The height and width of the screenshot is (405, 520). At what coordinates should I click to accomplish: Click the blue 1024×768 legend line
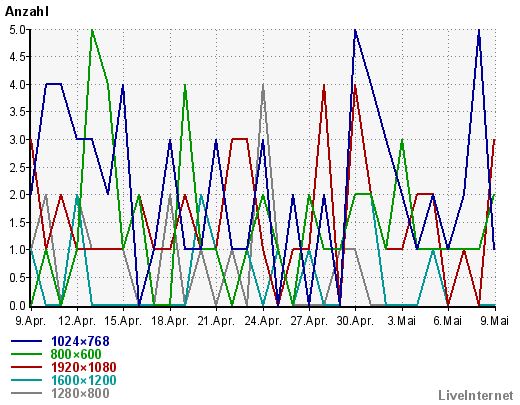[x=27, y=341]
